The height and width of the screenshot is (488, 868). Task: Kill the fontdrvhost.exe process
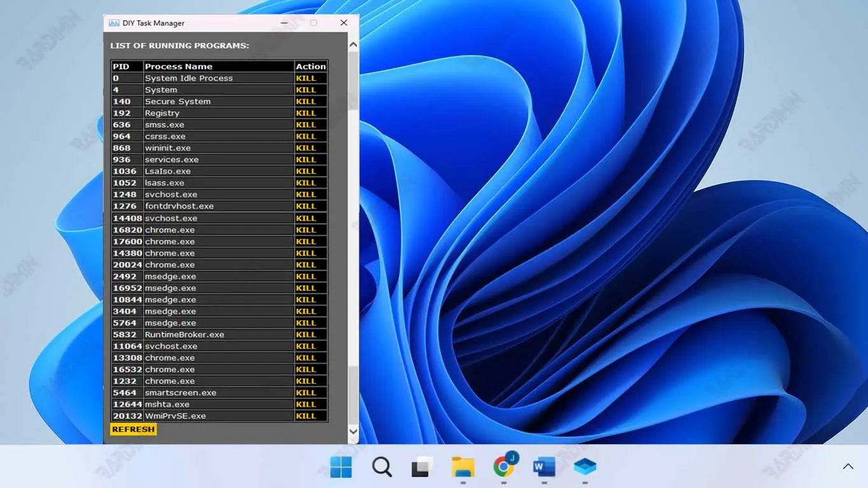point(306,206)
